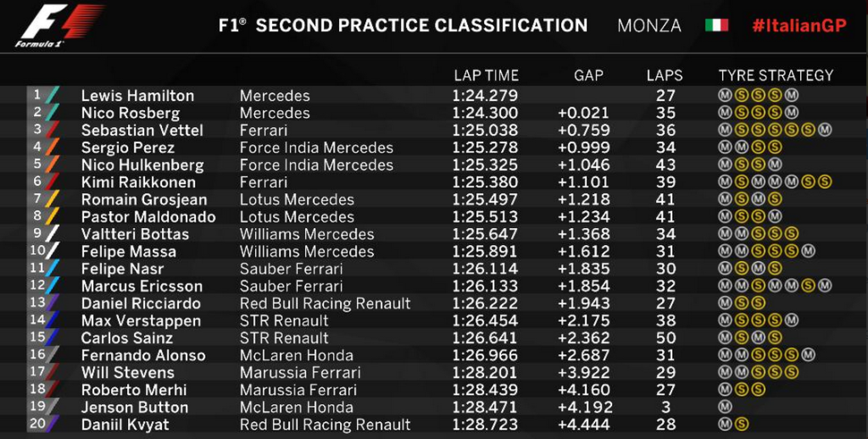Image resolution: width=868 pixels, height=439 pixels.
Task: Click Carlos Sainz's 50 laps value
Action: click(x=665, y=337)
